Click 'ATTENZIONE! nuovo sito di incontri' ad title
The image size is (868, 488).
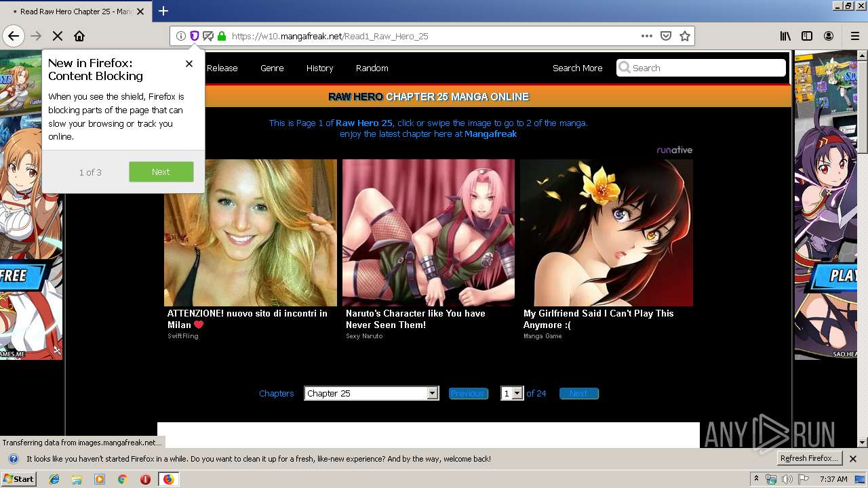pos(248,319)
